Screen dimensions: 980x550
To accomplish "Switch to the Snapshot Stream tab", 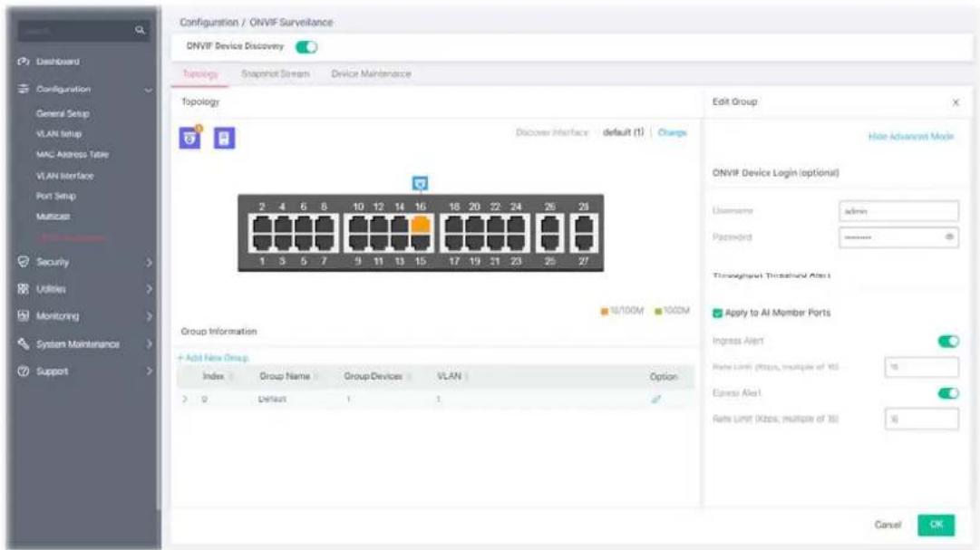I will pyautogui.click(x=276, y=73).
